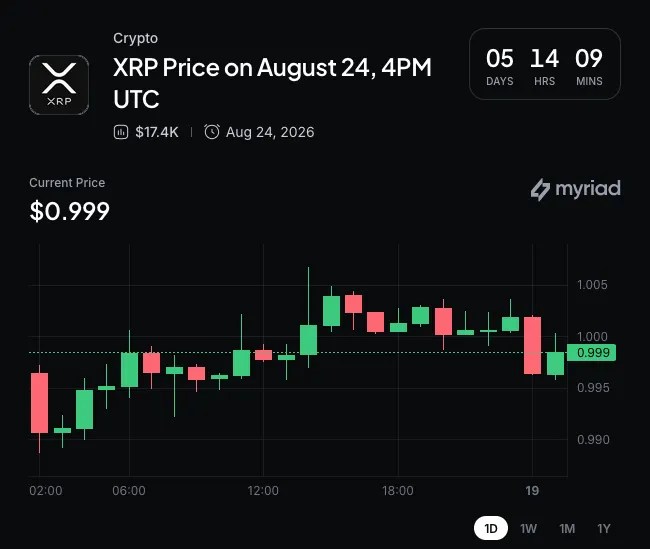Click the XRP Price on August 24 title
Image resolution: width=650 pixels, height=549 pixels.
pyautogui.click(x=272, y=83)
